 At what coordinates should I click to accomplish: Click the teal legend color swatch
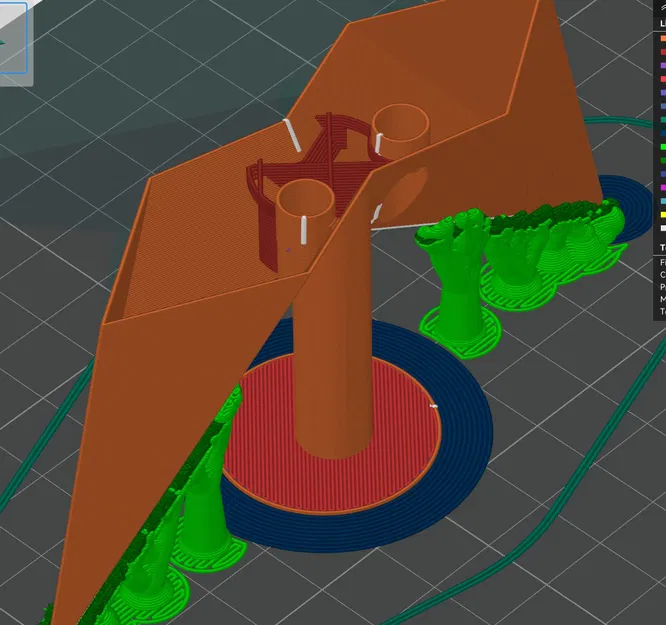click(663, 120)
